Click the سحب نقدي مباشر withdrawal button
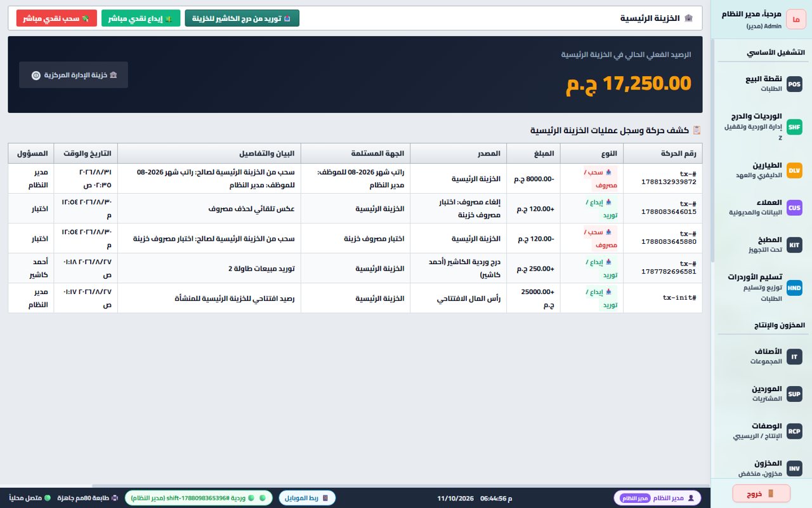 56,18
